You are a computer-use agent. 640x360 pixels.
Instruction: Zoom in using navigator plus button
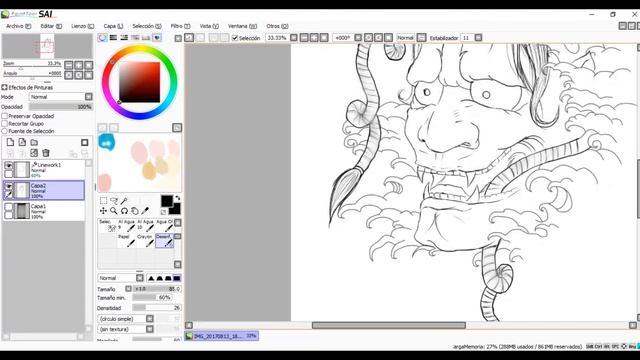point(78,65)
